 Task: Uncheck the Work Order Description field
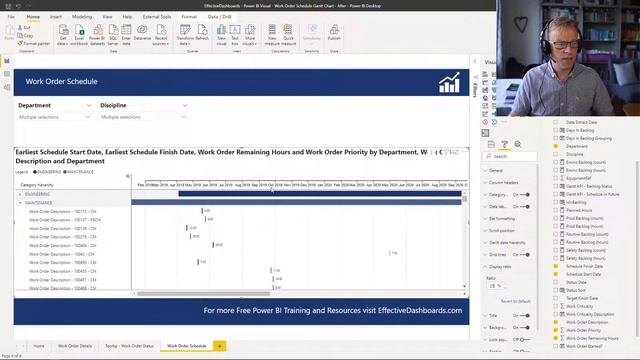(x=556, y=322)
